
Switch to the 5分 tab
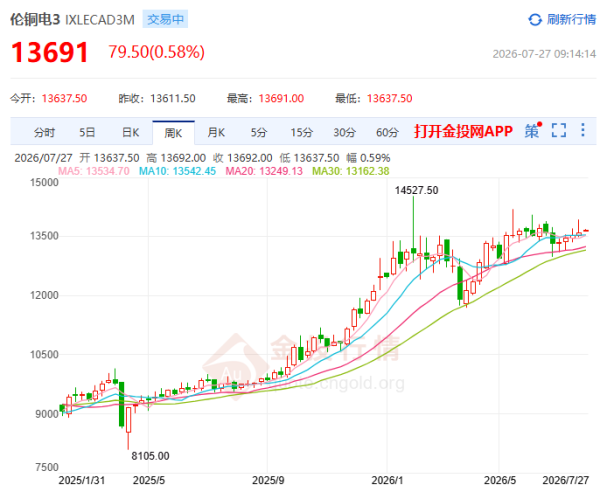(259, 132)
